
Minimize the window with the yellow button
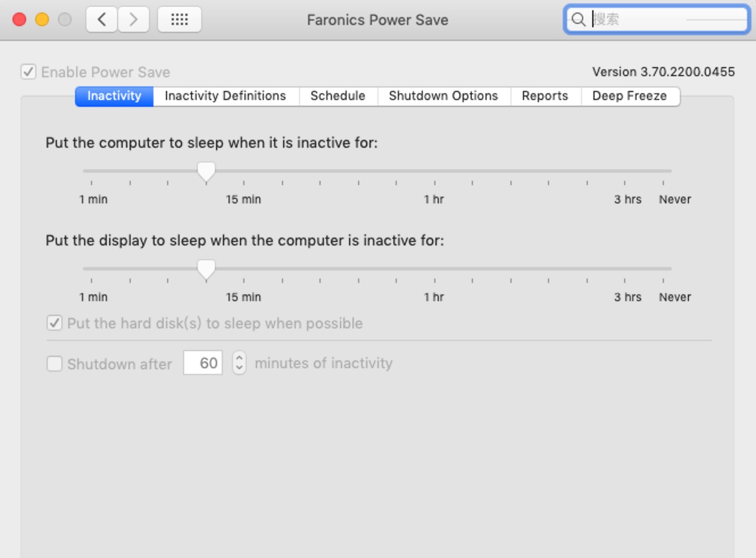42,19
